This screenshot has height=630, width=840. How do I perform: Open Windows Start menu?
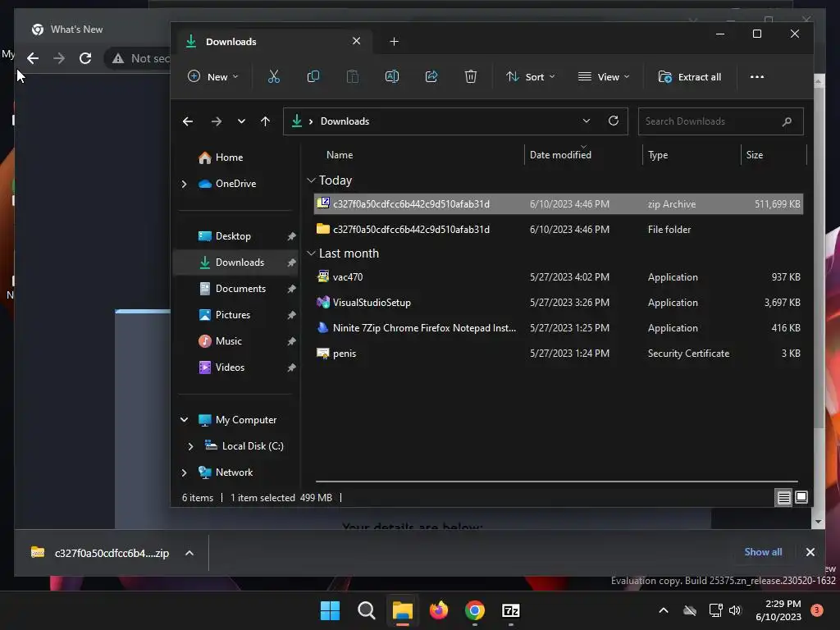330,610
